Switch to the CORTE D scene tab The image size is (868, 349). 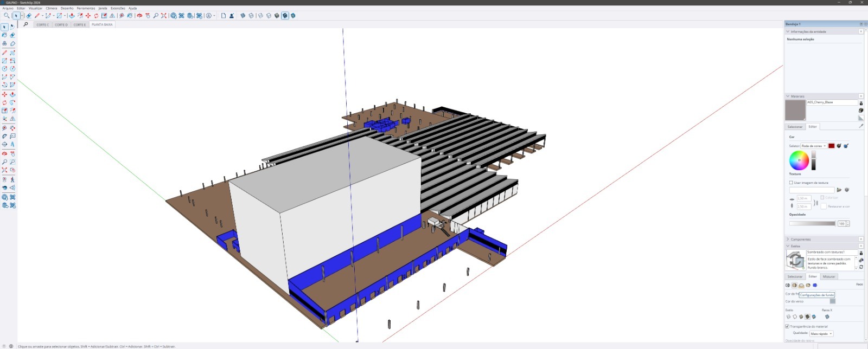[x=61, y=25]
